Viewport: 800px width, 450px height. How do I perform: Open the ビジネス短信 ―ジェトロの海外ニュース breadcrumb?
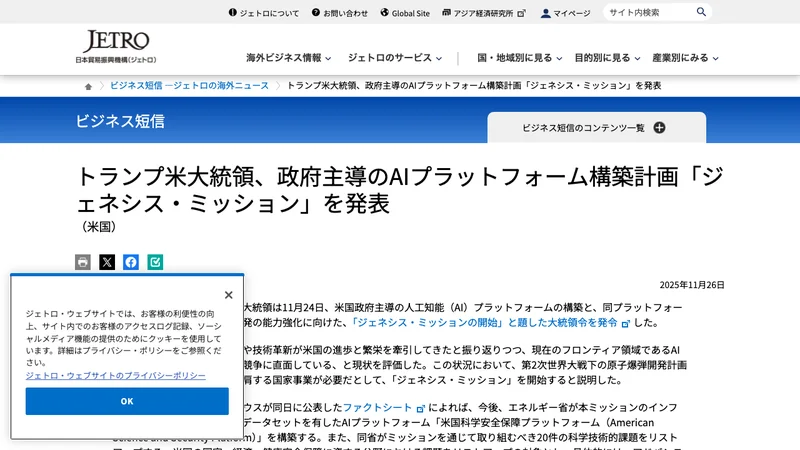(x=189, y=86)
